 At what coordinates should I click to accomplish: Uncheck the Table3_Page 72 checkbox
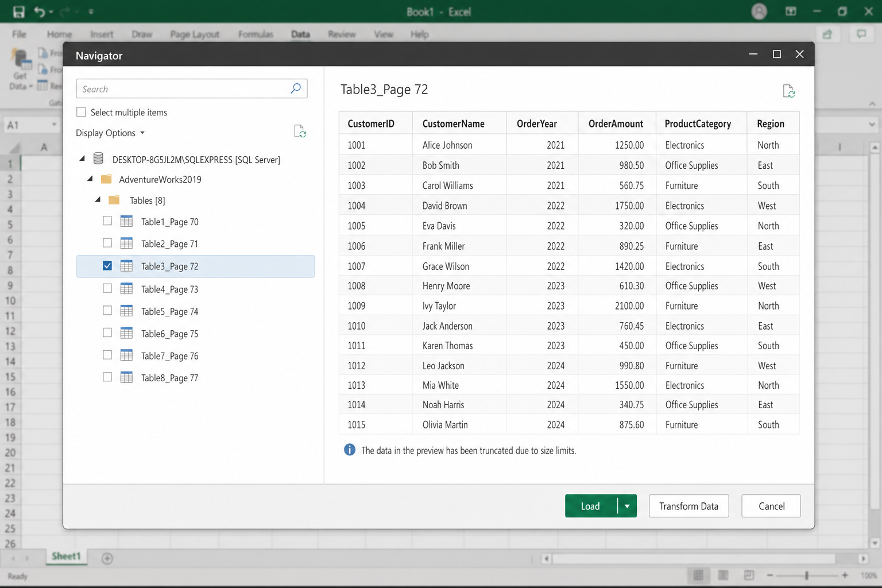click(x=107, y=265)
